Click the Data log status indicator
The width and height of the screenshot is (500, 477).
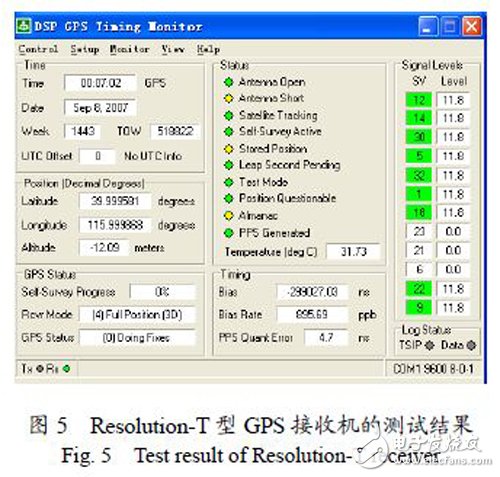[471, 345]
